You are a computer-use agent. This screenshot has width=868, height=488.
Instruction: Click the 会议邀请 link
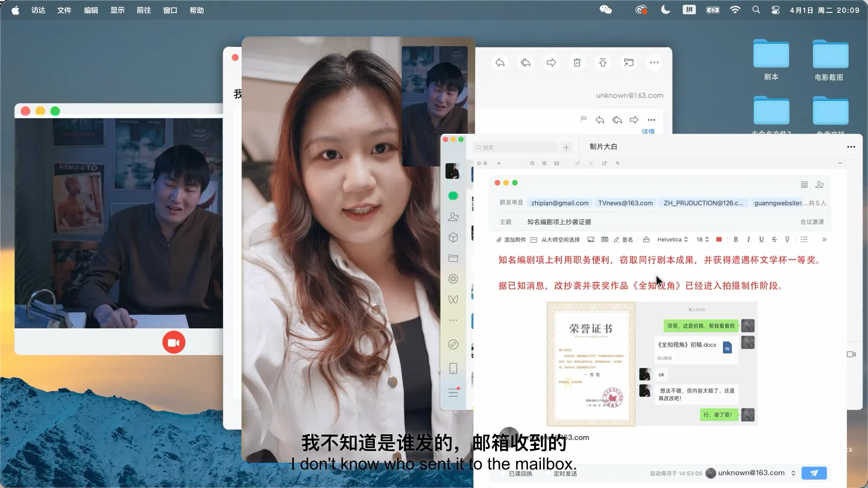pyautogui.click(x=812, y=222)
